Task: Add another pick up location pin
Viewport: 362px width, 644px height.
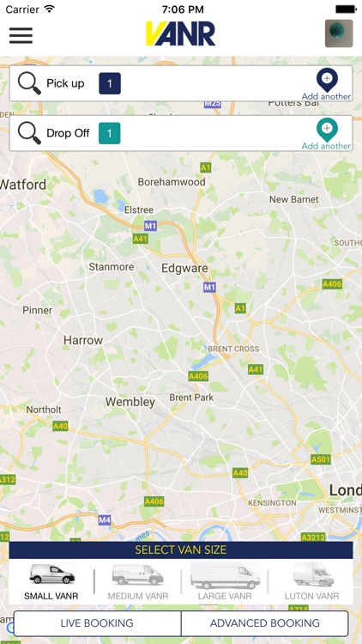Action: coord(327,84)
